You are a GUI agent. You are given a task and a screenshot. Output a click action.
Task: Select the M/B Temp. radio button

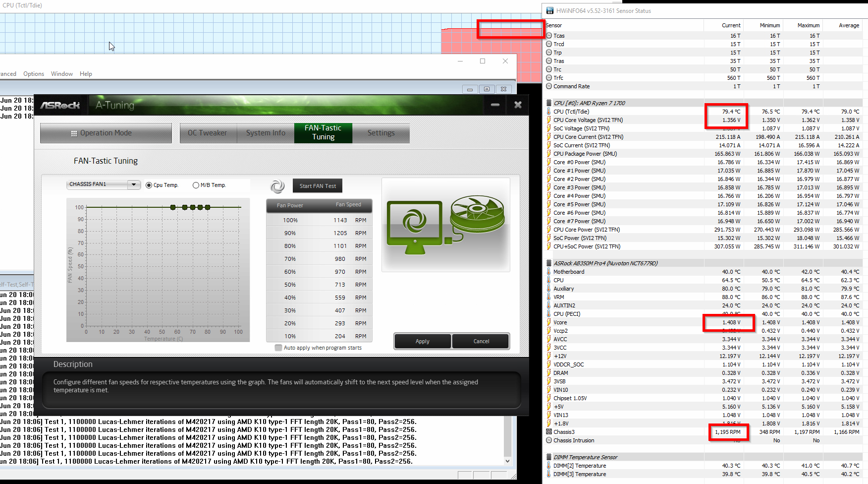[x=196, y=185]
